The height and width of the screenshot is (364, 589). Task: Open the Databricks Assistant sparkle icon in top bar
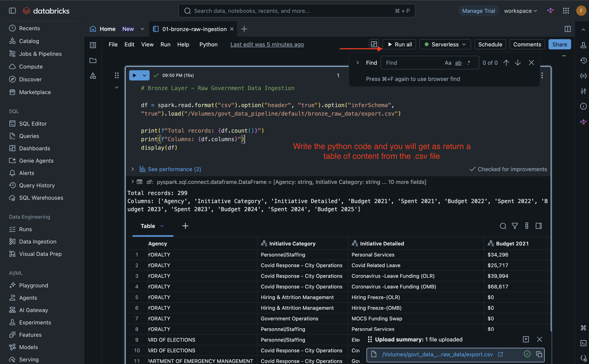(550, 11)
